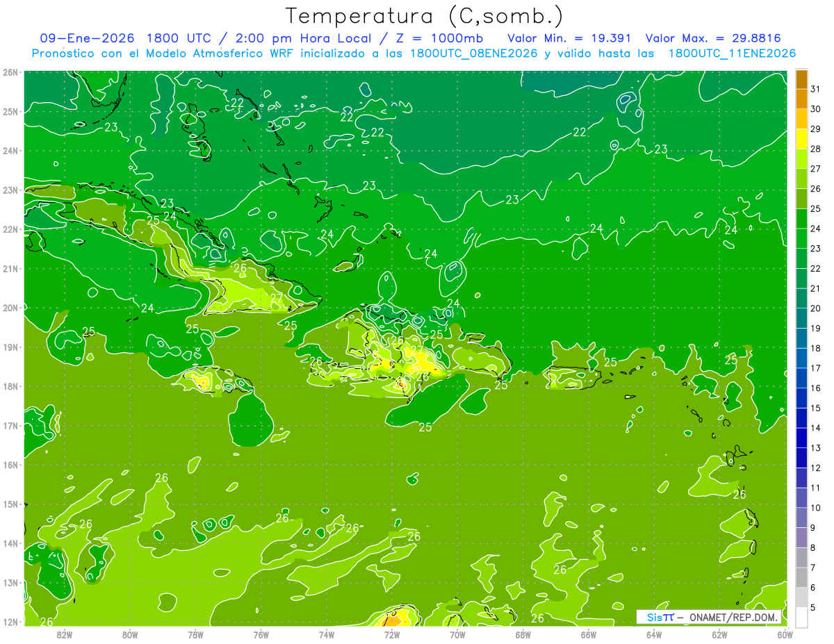Click the ONAMET/REP.DOM. logo box

[x=709, y=617]
